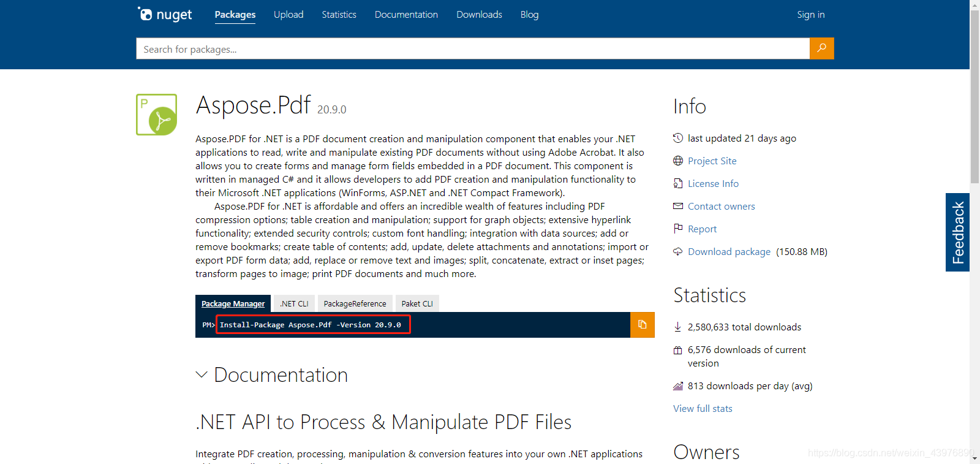Click the NuGet logo

(165, 14)
